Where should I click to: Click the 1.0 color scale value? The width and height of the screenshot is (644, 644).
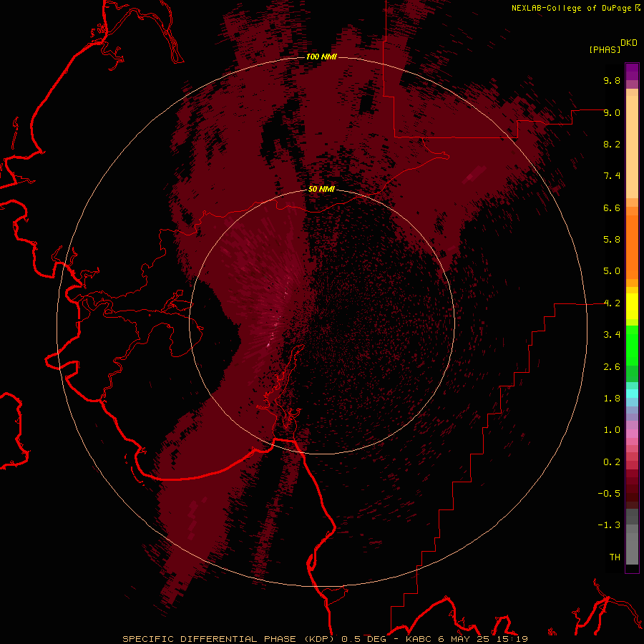point(612,429)
